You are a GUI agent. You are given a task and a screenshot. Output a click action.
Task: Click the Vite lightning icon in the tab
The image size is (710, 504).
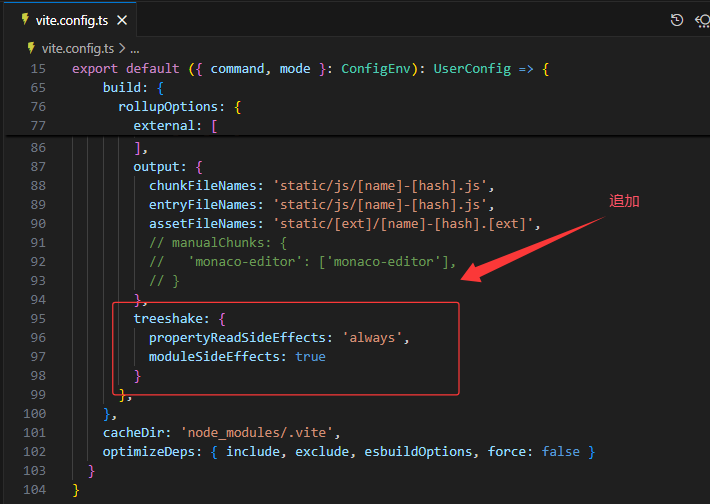click(25, 20)
